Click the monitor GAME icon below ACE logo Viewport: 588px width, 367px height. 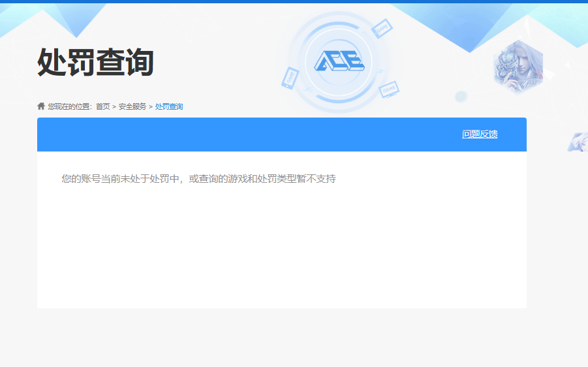[389, 88]
